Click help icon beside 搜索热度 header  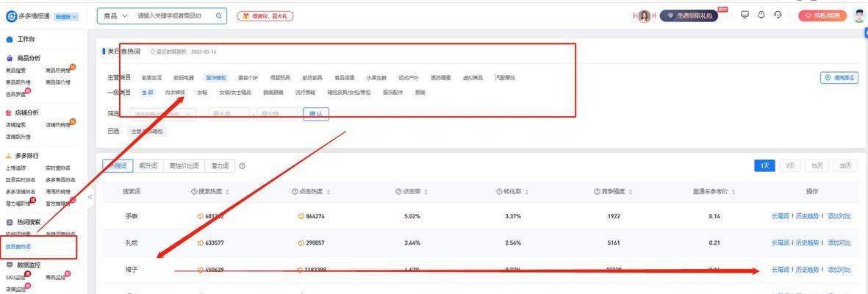(x=194, y=192)
